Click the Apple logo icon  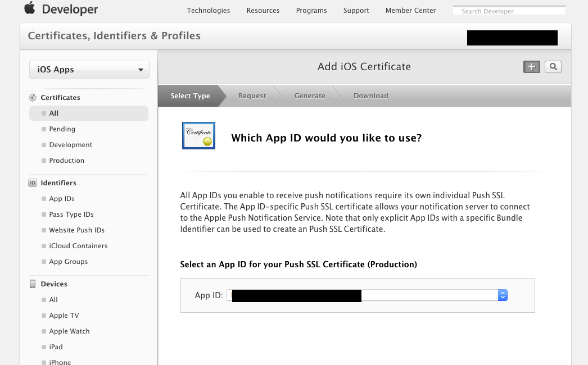coord(29,9)
